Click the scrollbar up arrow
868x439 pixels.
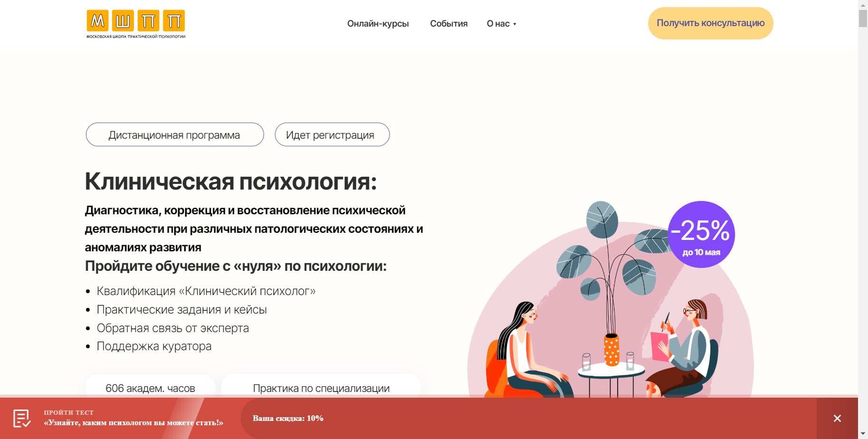click(x=862, y=5)
